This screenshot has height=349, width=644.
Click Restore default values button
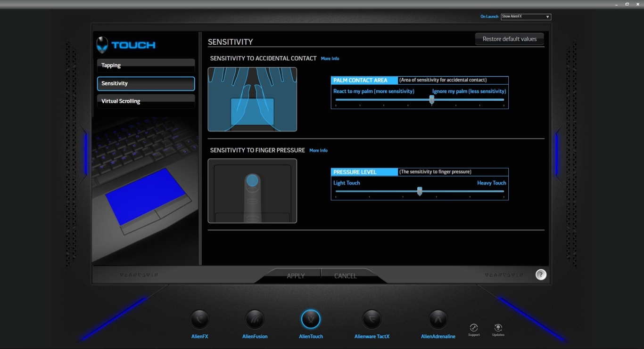510,39
